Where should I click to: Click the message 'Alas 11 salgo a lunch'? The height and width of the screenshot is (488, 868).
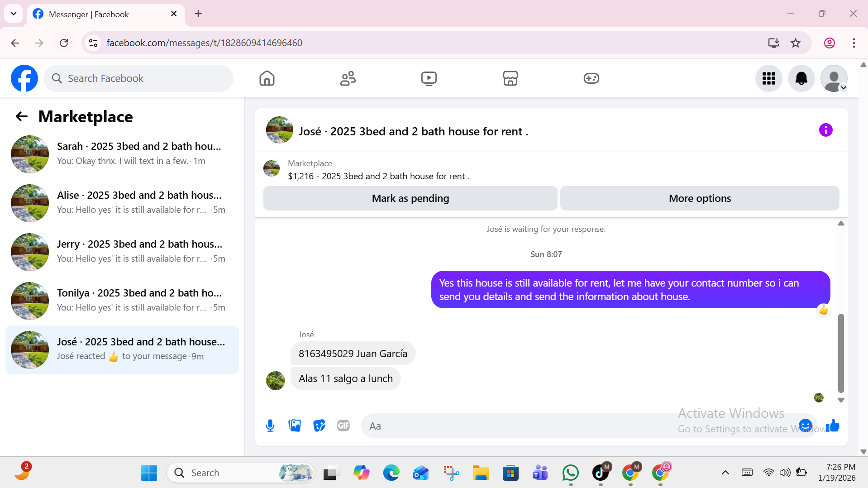(346, 378)
